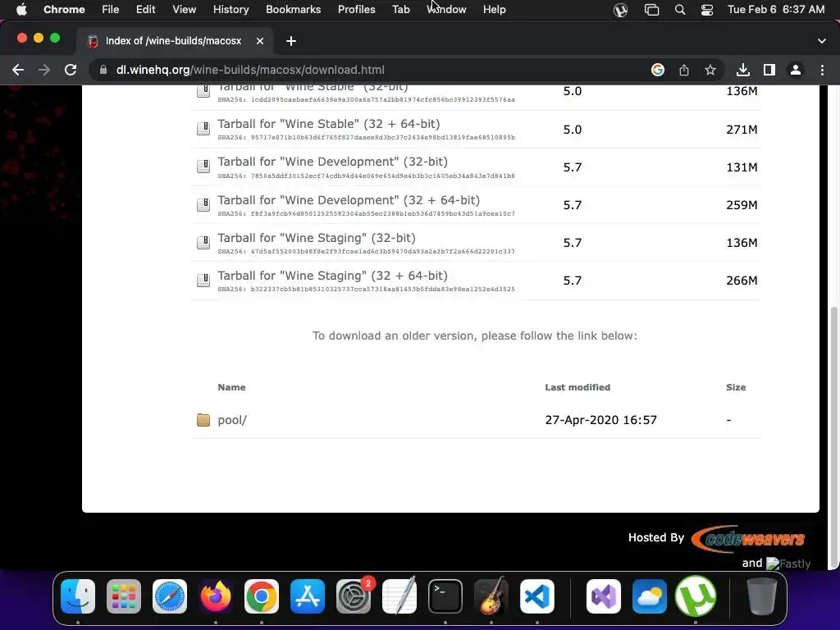Close the Index of /wine-builds/macosx tab

click(x=260, y=41)
